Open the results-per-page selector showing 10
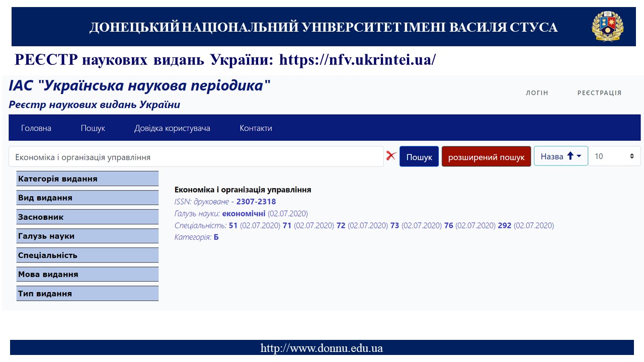 tap(614, 156)
